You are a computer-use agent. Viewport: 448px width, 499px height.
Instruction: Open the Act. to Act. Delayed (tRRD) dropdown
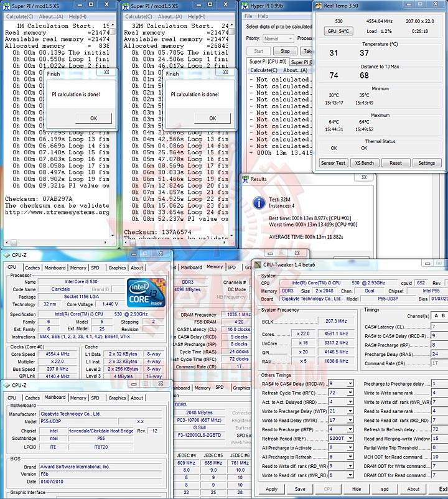coord(350,402)
